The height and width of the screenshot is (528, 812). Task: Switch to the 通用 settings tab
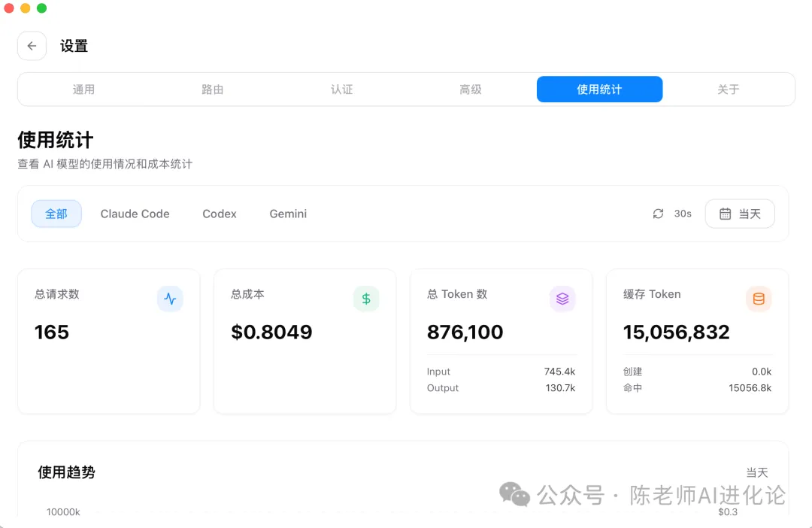83,90
